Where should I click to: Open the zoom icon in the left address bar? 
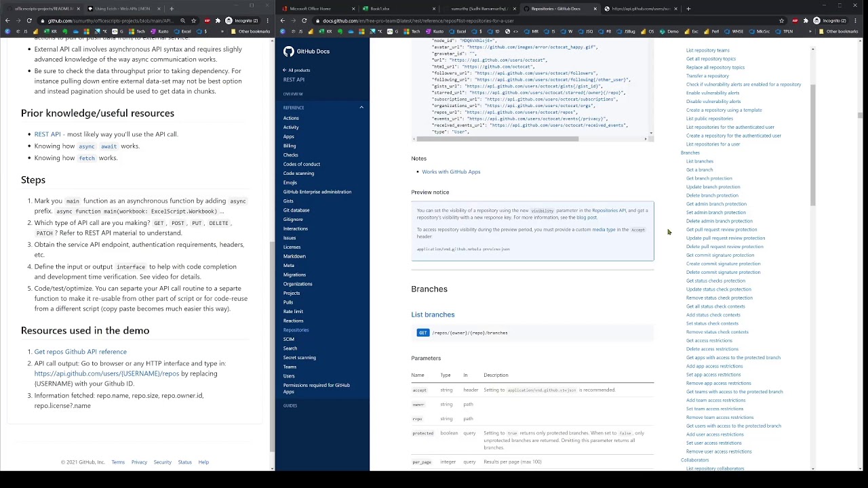click(182, 20)
